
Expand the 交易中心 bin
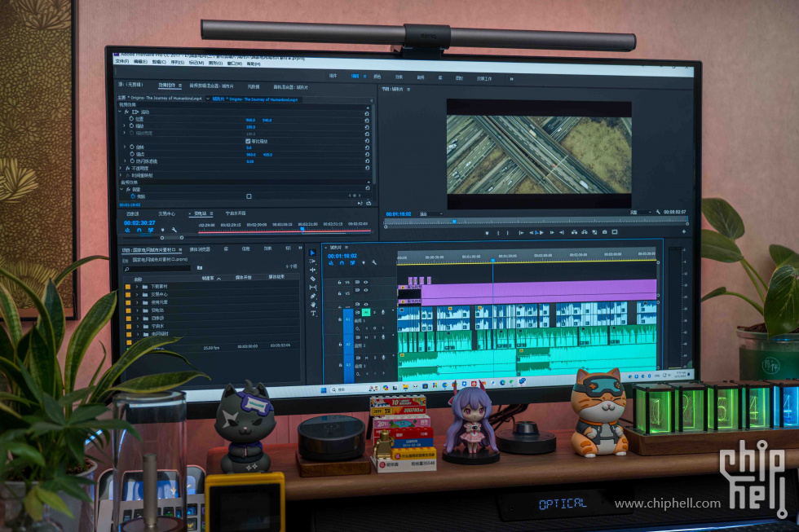(137, 294)
